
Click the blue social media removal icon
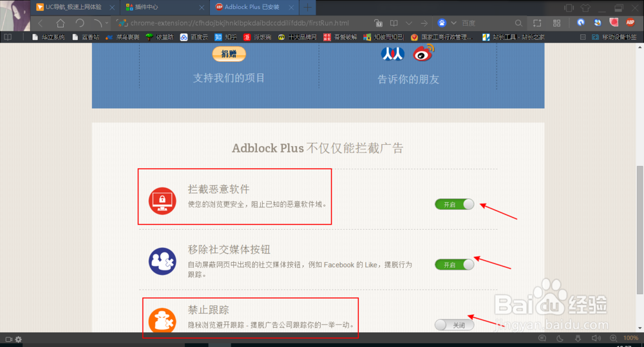pyautogui.click(x=162, y=261)
